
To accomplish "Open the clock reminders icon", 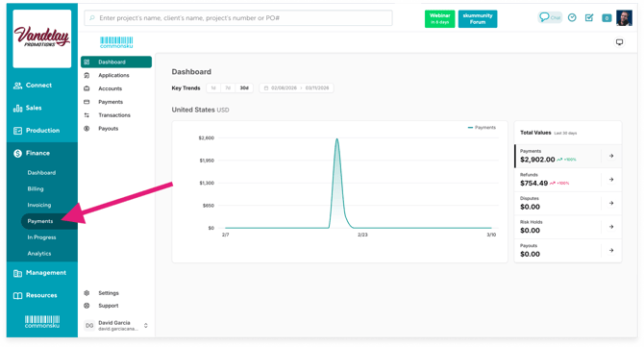I will (x=572, y=17).
